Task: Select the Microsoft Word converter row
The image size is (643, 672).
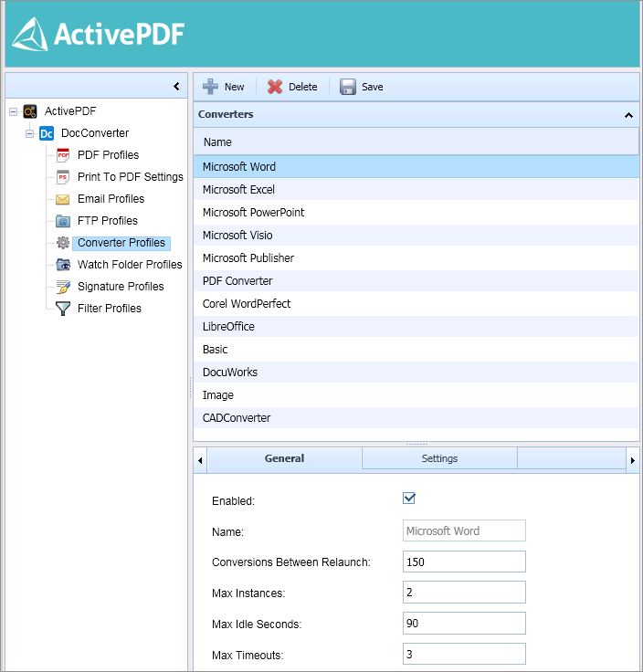Action: point(416,167)
